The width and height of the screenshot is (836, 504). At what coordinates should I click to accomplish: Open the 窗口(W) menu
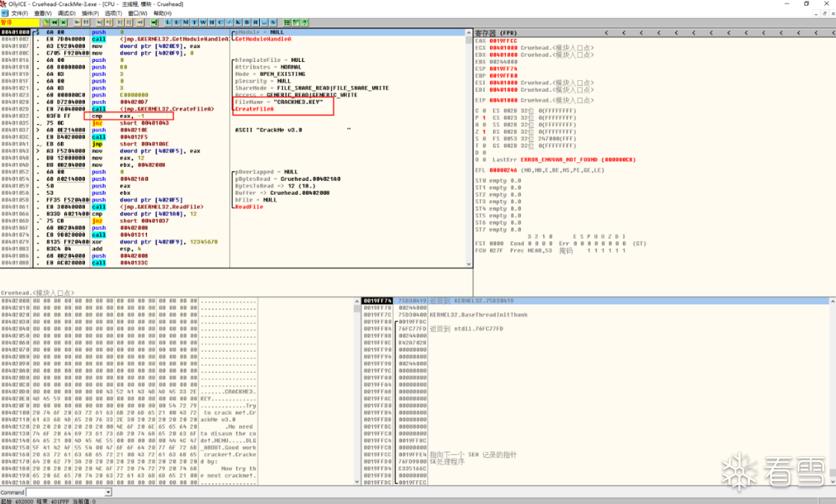click(x=138, y=13)
